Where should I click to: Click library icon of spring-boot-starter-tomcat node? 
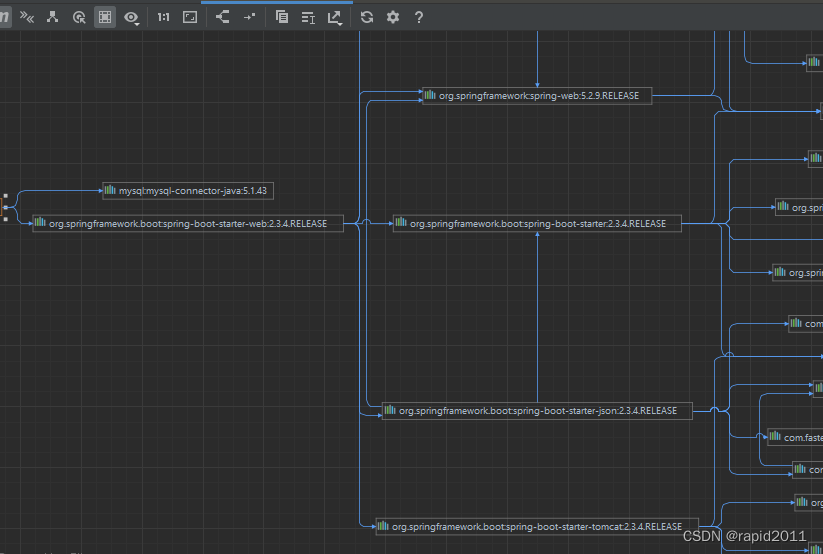(x=383, y=526)
